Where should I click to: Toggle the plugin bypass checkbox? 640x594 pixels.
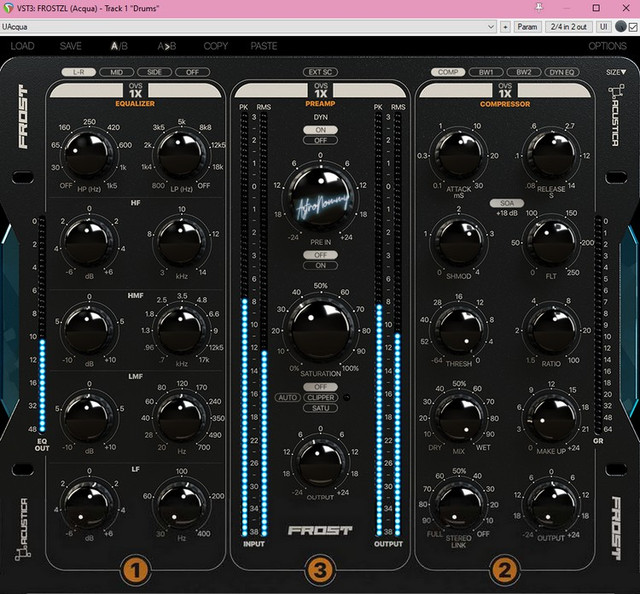(633, 27)
